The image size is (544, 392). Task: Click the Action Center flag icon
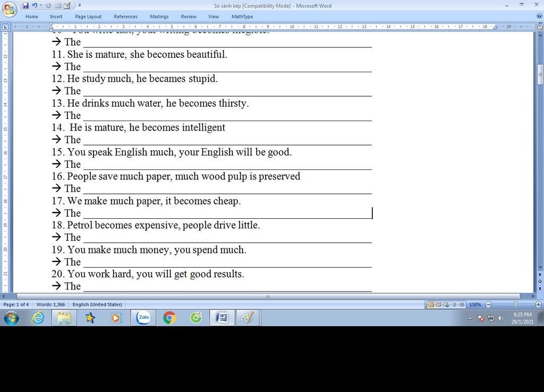click(480, 318)
